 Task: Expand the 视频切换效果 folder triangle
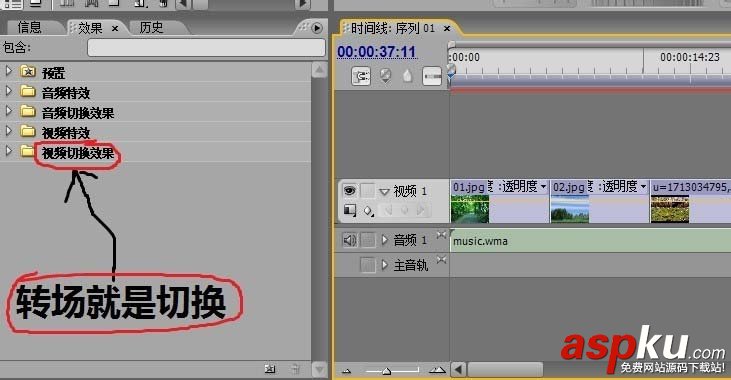click(x=8, y=151)
